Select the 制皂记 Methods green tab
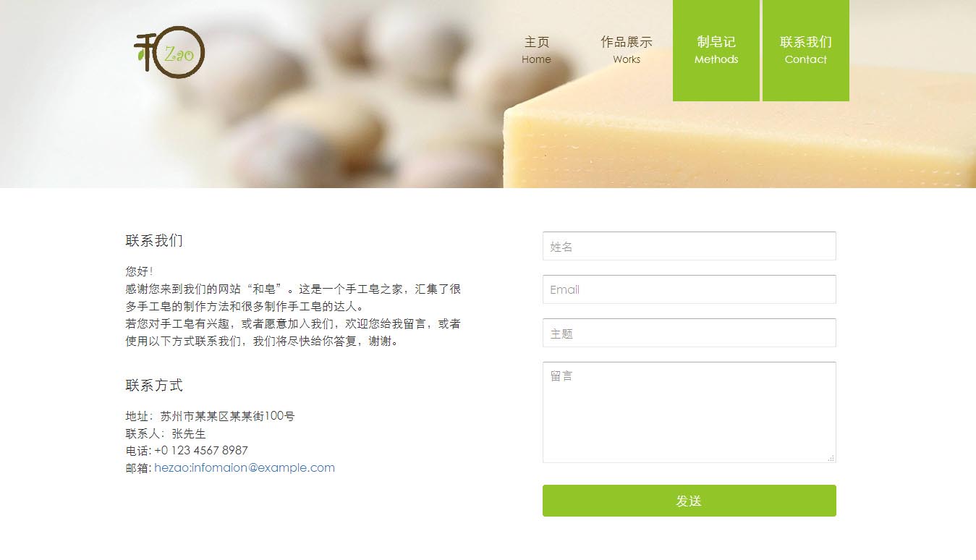 pos(716,51)
